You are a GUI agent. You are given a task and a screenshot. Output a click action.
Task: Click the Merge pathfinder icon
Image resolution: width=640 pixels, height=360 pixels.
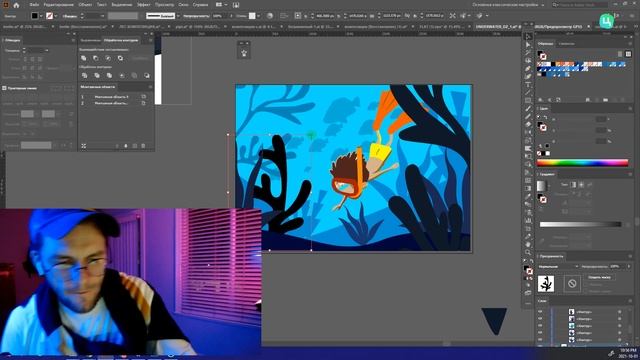coord(109,76)
